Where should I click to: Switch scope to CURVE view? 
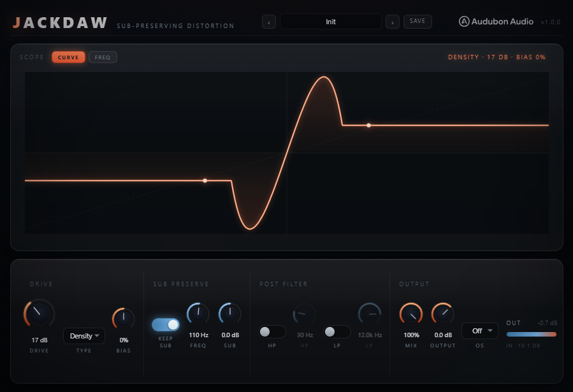(68, 57)
